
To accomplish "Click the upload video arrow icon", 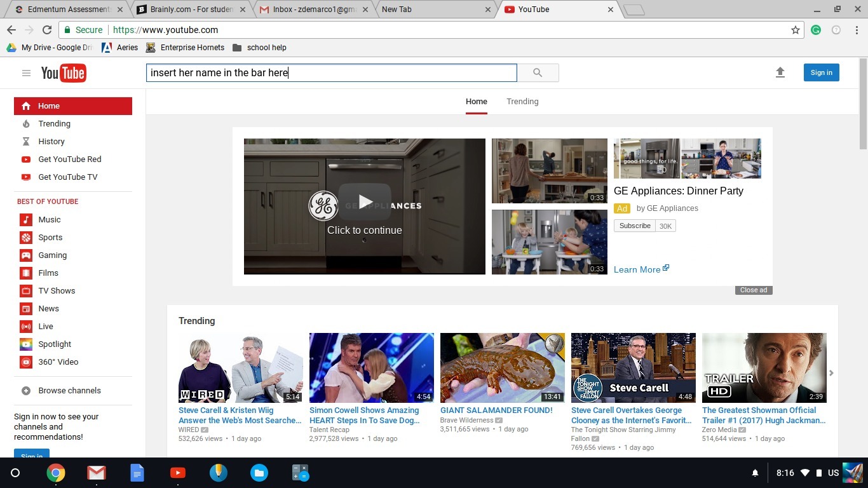I will (x=780, y=73).
